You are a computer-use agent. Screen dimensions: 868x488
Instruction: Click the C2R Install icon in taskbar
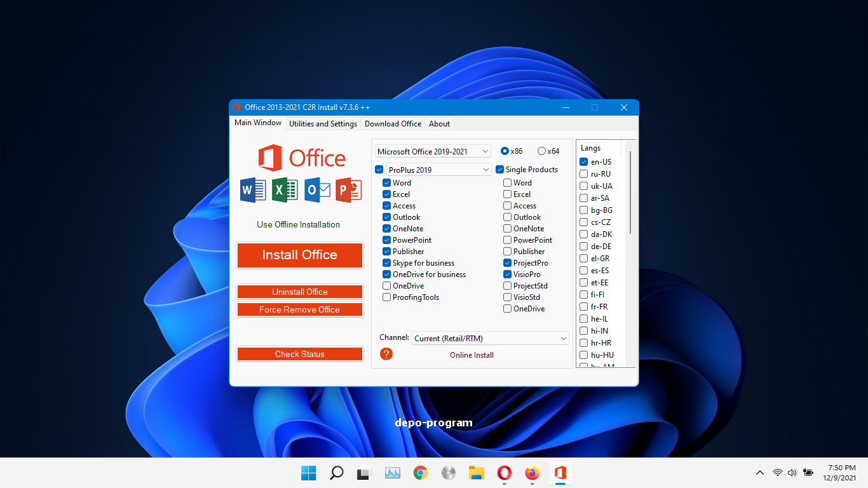pyautogui.click(x=560, y=473)
